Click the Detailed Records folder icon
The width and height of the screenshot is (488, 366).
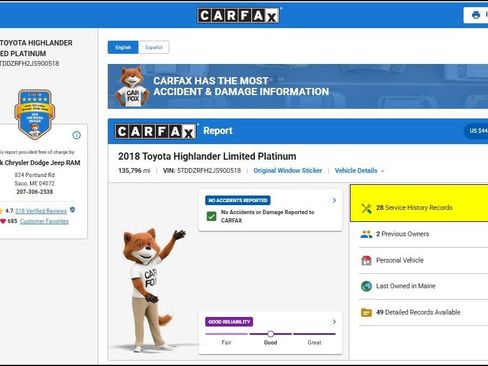(366, 312)
